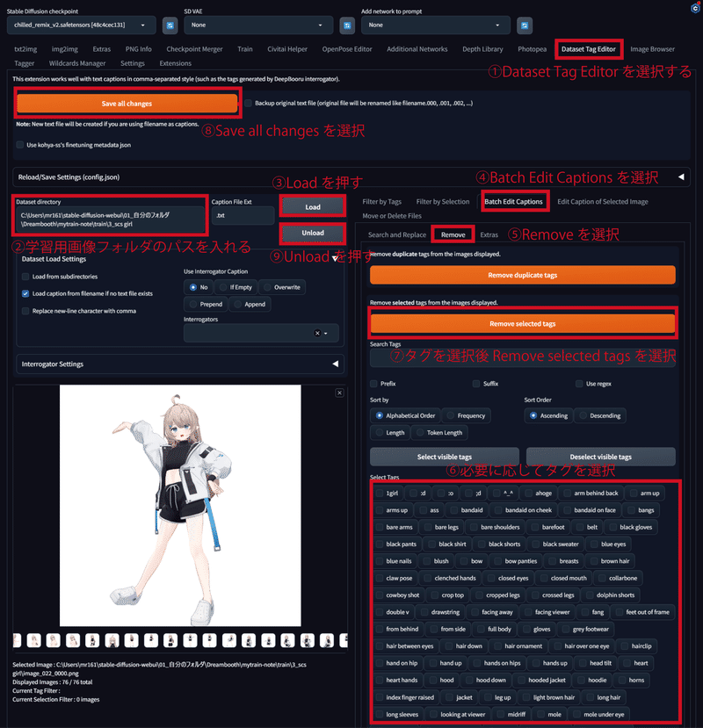Toggle the Prefix checkbox
This screenshot has width=703, height=728.
click(373, 384)
